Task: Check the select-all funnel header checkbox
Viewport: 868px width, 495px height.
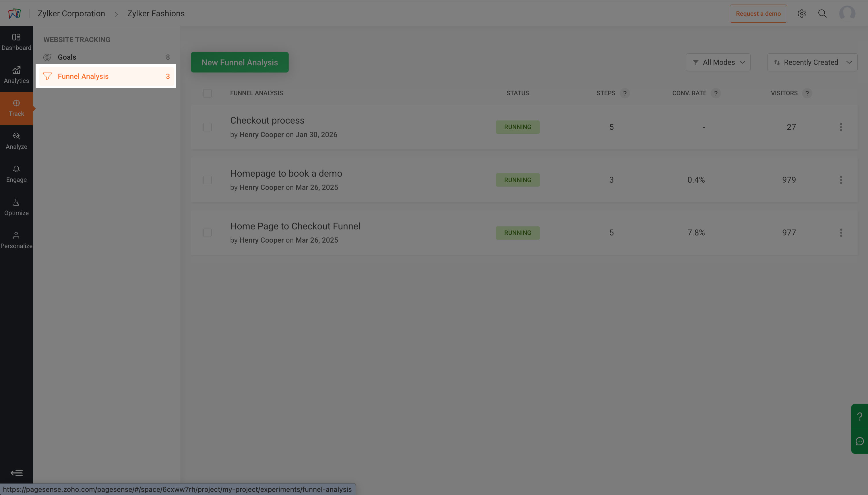Action: tap(207, 93)
